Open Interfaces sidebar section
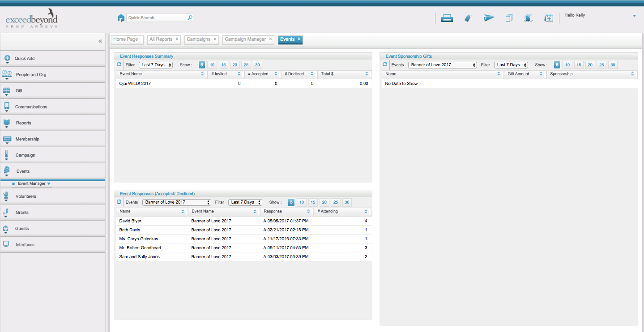644x332 pixels. click(52, 245)
